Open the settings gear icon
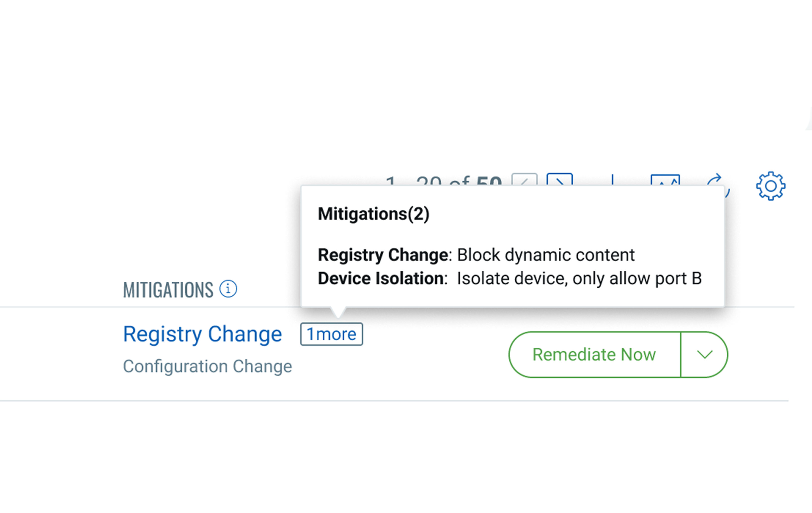The height and width of the screenshot is (513, 812). pyautogui.click(x=770, y=186)
